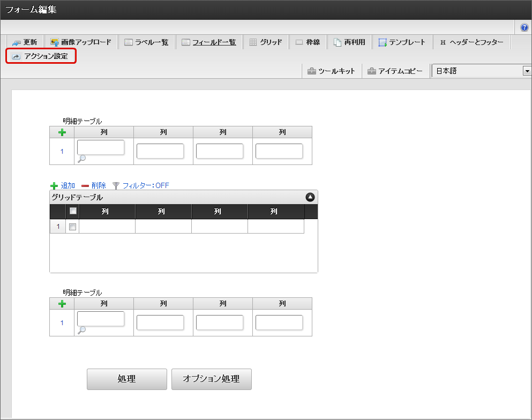The width and height of the screenshot is (532, 420).
Task: Click the 更新 update toolbar button
Action: (x=25, y=42)
